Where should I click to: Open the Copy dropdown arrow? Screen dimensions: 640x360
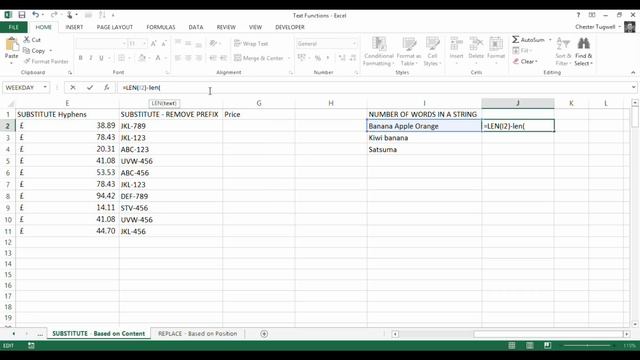pos(51,51)
